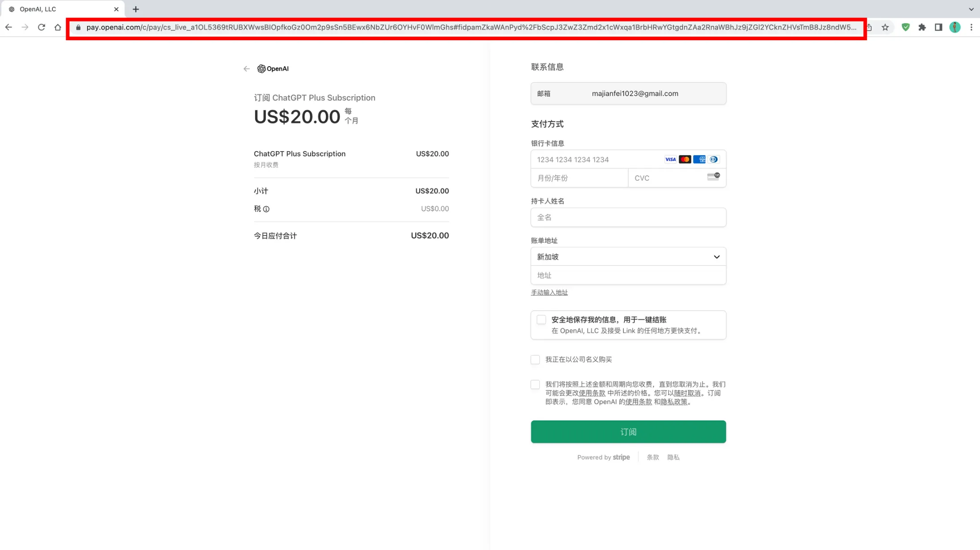Viewport: 980px width, 550px height.
Task: Click the green shield extension icon
Action: click(906, 27)
